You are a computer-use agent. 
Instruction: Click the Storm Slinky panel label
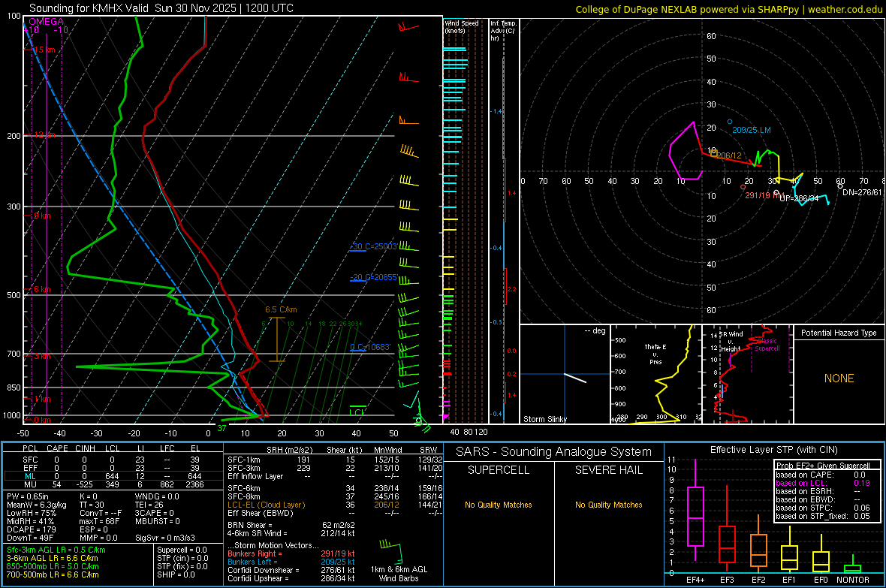click(544, 419)
